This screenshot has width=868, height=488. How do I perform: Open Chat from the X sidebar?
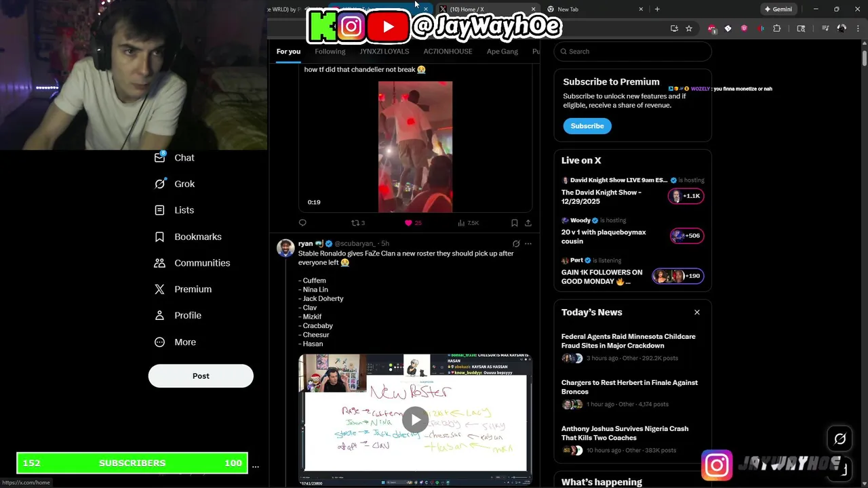click(x=174, y=157)
